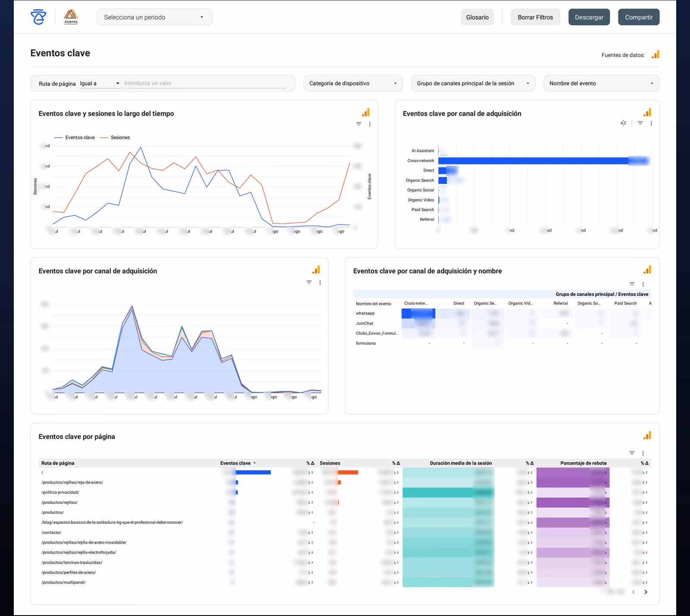Sort by Ruta de página column header
Viewport: 690px width, 616px height.
(x=58, y=463)
